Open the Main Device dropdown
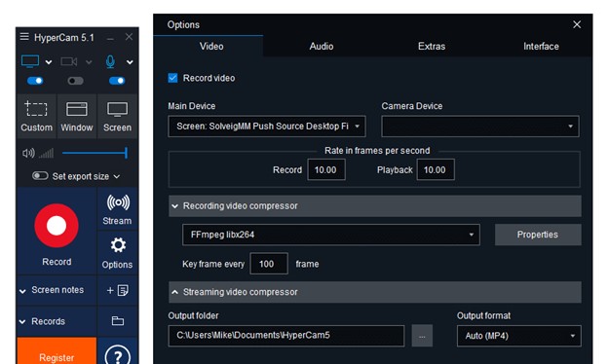 click(x=267, y=127)
